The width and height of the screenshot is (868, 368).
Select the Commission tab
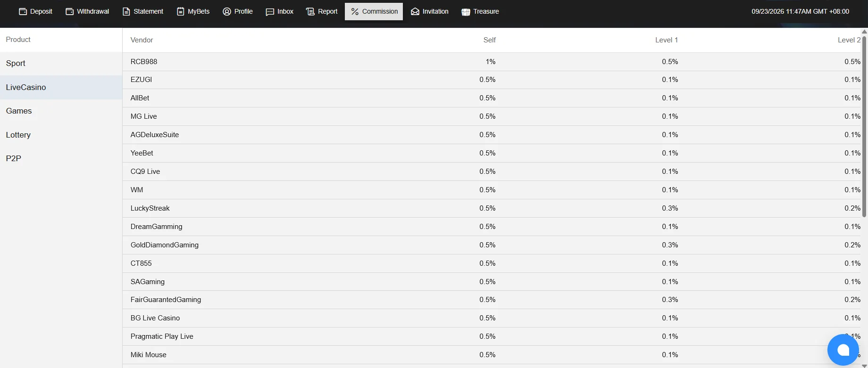coord(374,11)
